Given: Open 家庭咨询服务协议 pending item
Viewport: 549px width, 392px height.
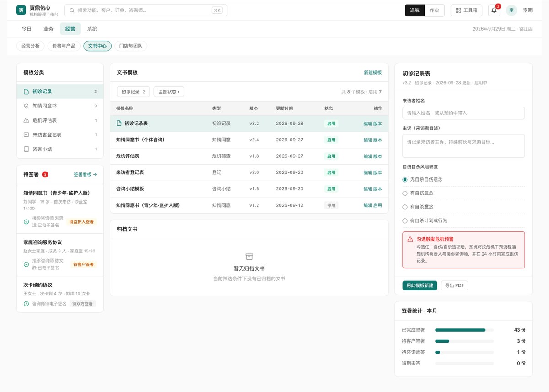Looking at the screenshot, I should click(x=60, y=255).
